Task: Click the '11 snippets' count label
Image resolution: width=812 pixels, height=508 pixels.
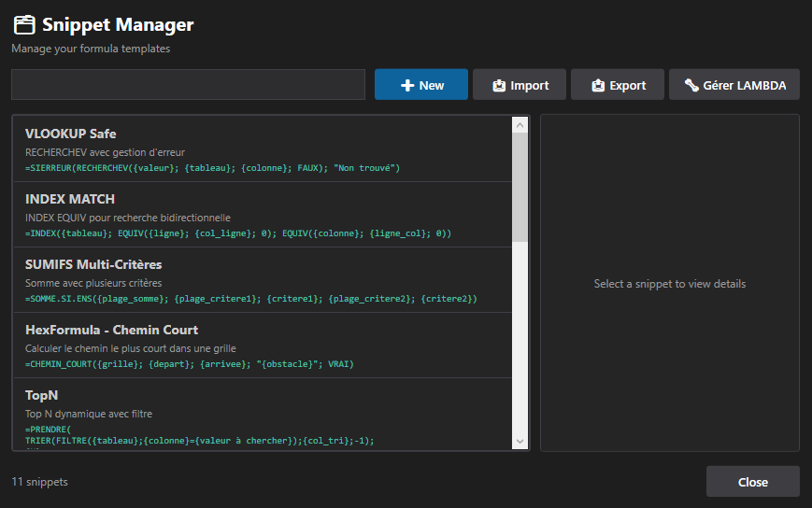Action: click(x=40, y=482)
